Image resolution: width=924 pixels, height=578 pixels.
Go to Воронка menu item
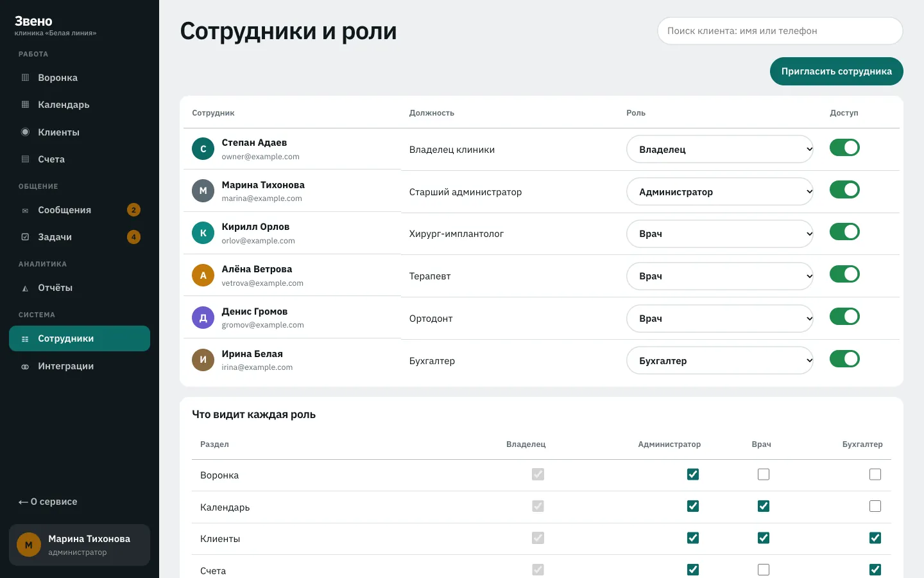80,78
